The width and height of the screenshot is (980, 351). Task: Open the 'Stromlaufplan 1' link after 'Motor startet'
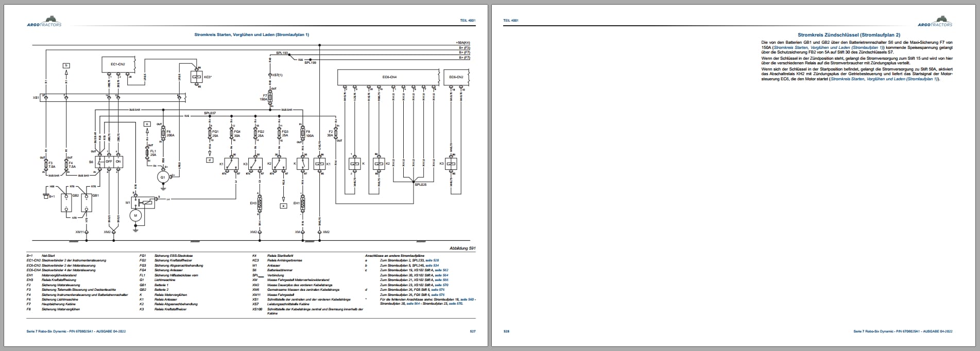point(921,79)
